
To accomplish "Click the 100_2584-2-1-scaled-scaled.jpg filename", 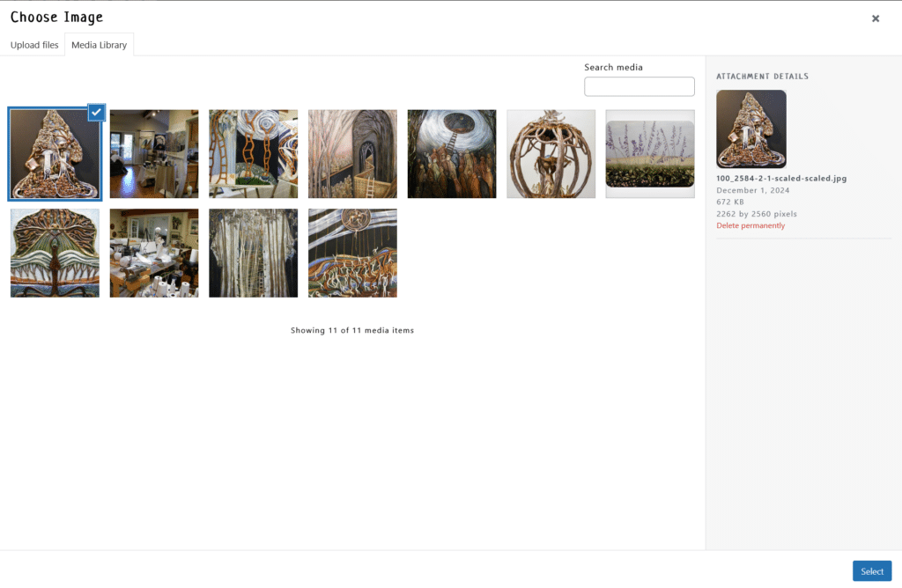I will coord(781,178).
